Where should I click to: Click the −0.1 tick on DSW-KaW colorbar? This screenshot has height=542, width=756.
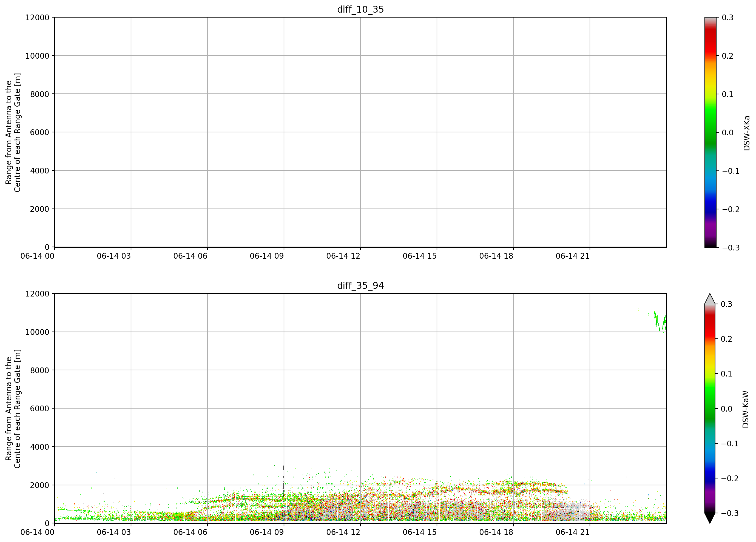pyautogui.click(x=730, y=443)
